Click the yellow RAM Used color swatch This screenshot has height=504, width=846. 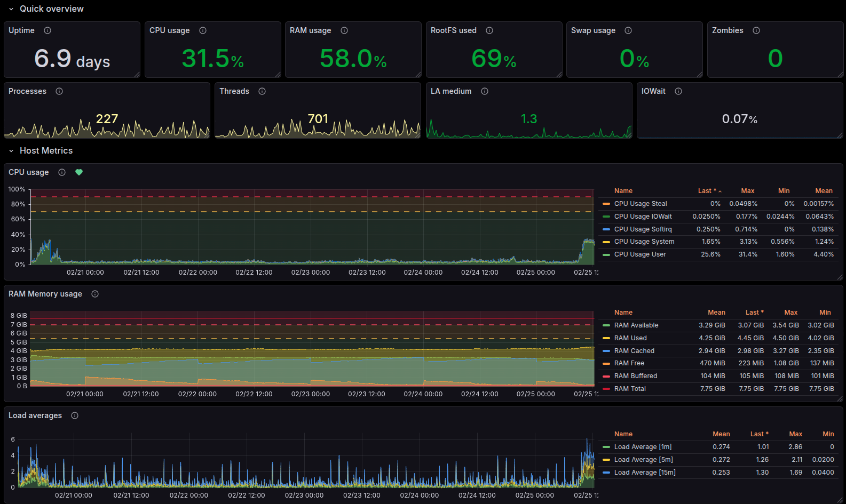[x=606, y=338]
